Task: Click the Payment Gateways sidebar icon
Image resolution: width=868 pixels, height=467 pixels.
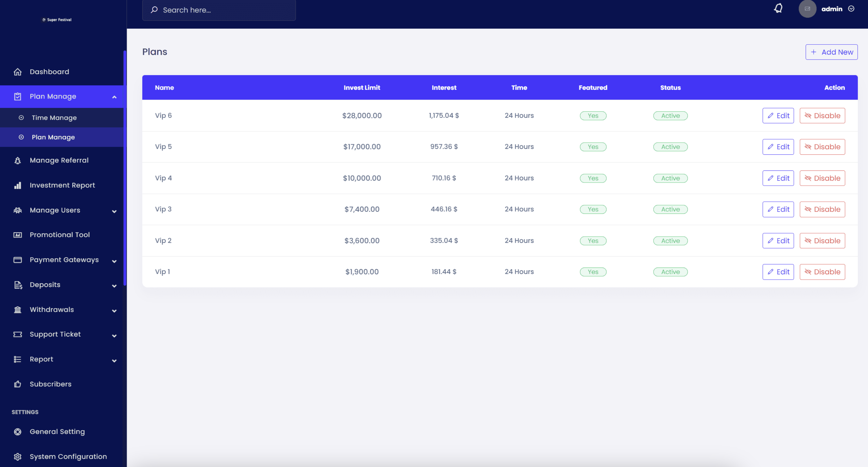Action: click(x=17, y=259)
